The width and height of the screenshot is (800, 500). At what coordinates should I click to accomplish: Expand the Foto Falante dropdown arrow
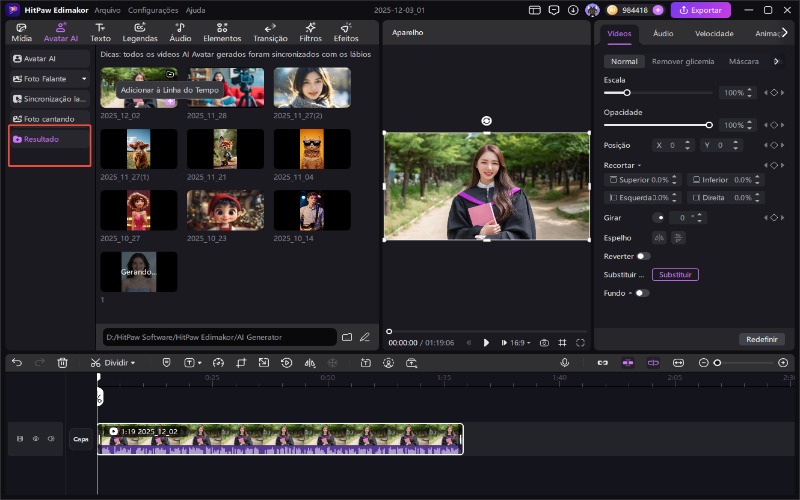coord(84,78)
